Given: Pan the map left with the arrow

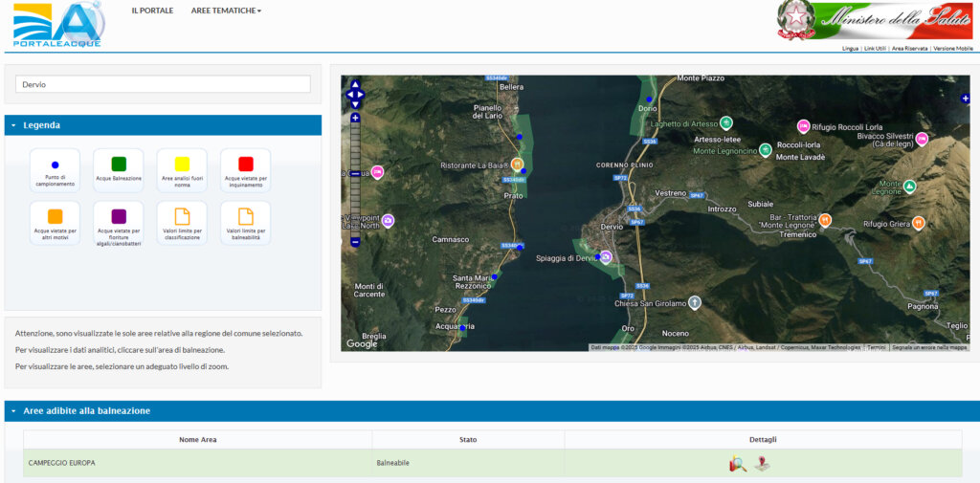Looking at the screenshot, I should coord(350,95).
